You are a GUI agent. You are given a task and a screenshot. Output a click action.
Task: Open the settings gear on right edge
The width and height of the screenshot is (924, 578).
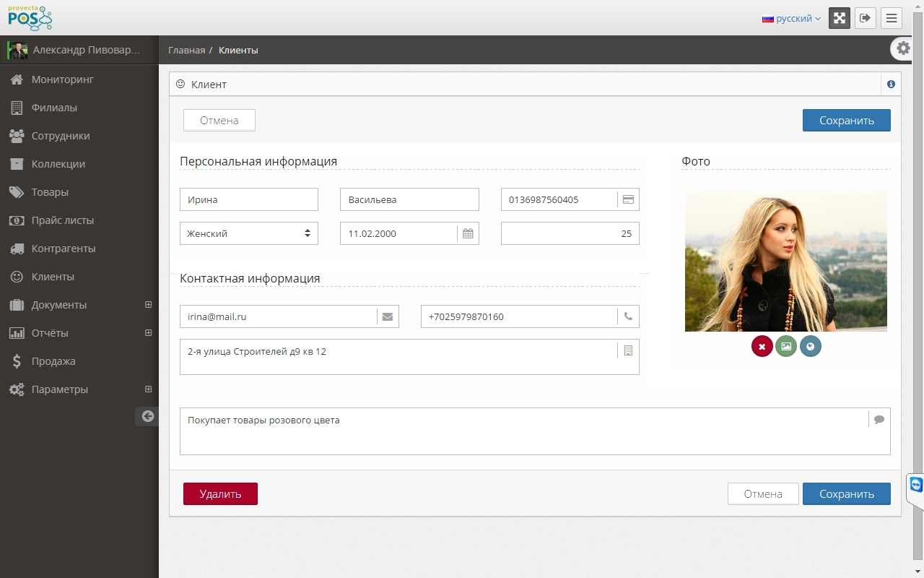[x=903, y=48]
